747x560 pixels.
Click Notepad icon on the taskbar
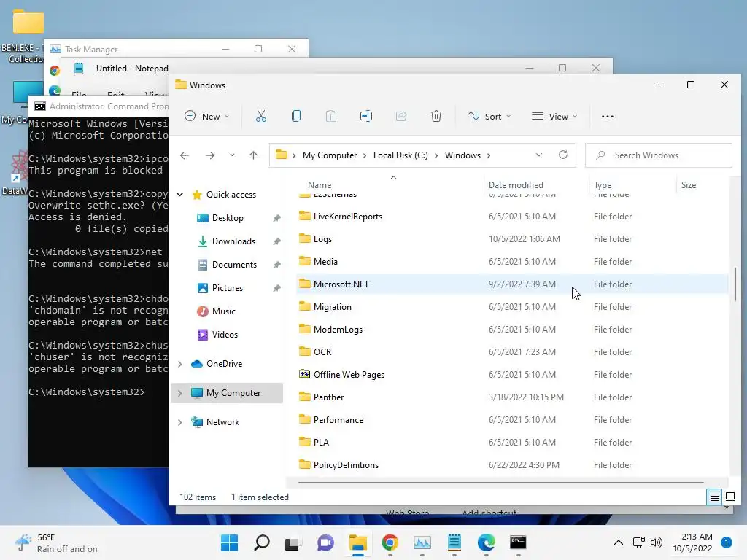(454, 542)
